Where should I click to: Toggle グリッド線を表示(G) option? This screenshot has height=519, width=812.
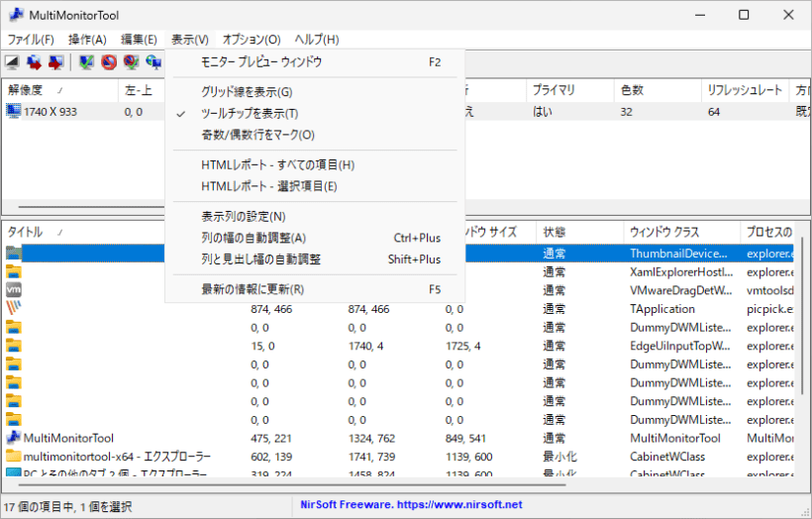coord(315,92)
